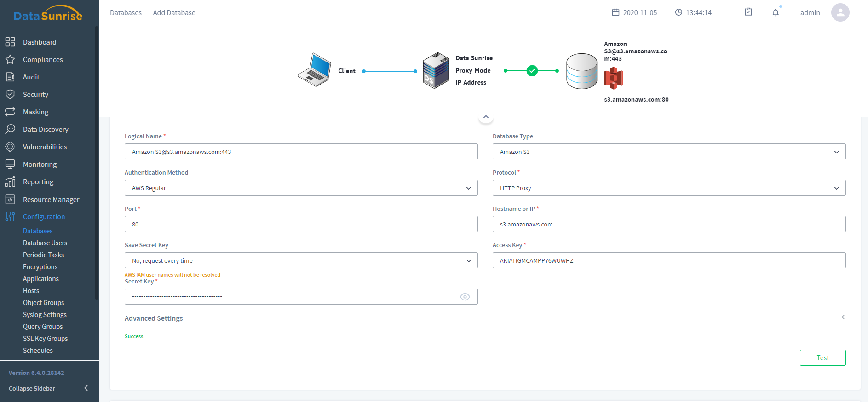Click the Data Discovery search icon
Screen dimensions: 868x402
click(x=10, y=130)
